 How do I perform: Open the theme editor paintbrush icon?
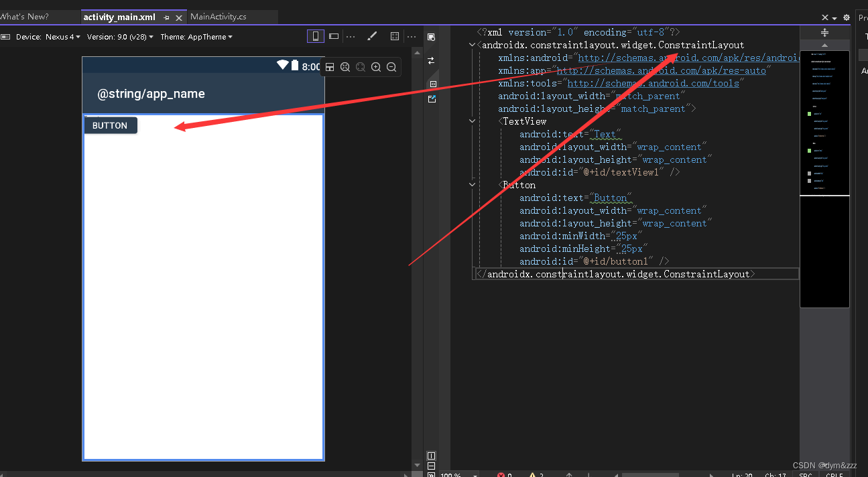[373, 36]
